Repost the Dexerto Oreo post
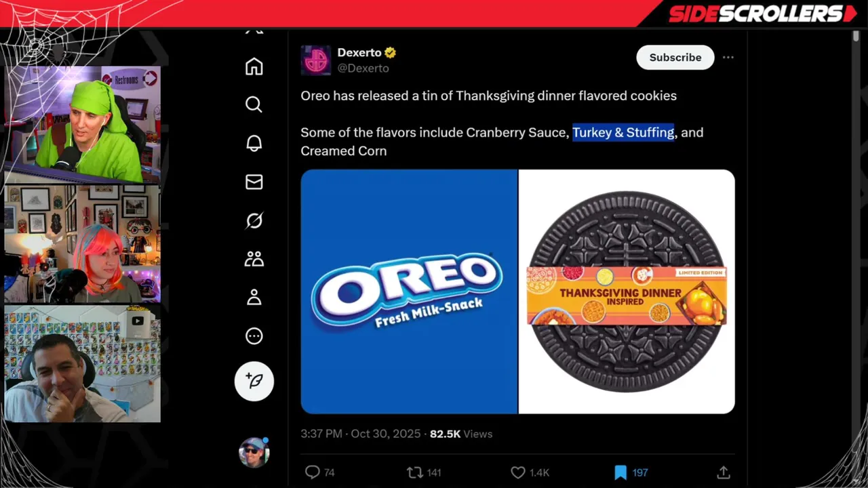 [415, 472]
